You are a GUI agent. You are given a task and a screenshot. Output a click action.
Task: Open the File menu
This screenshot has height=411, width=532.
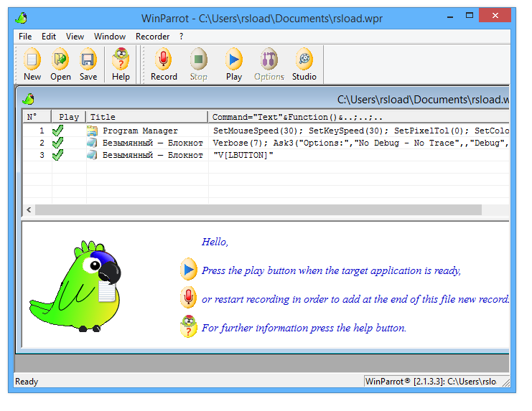(x=25, y=37)
